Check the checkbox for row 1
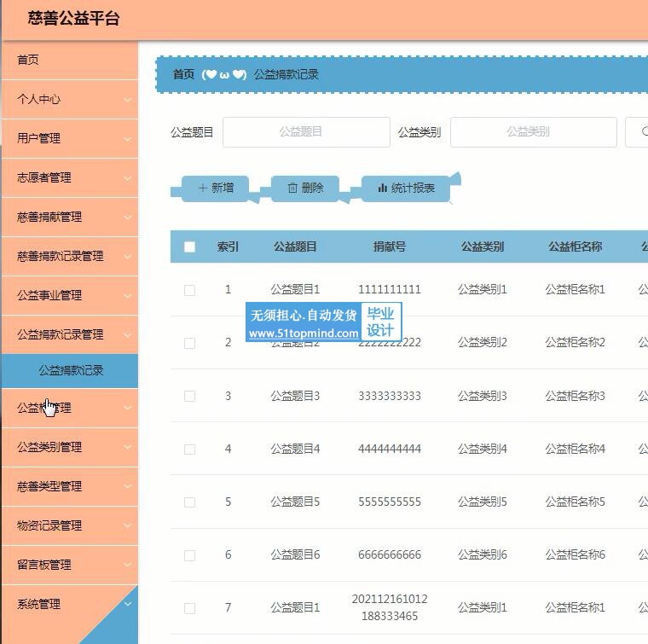The height and width of the screenshot is (644, 648). pyautogui.click(x=189, y=290)
